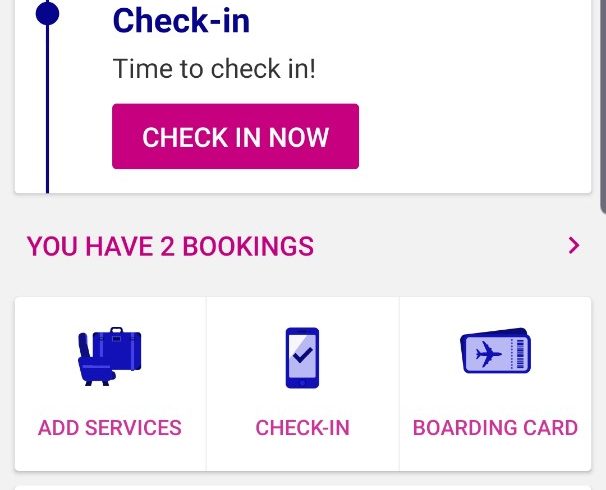
Task: Tap the blue suitcase in services icon
Action: (118, 348)
